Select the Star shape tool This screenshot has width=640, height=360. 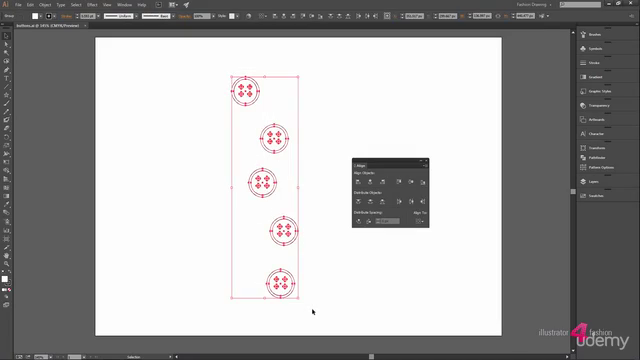pyautogui.click(x=6, y=95)
